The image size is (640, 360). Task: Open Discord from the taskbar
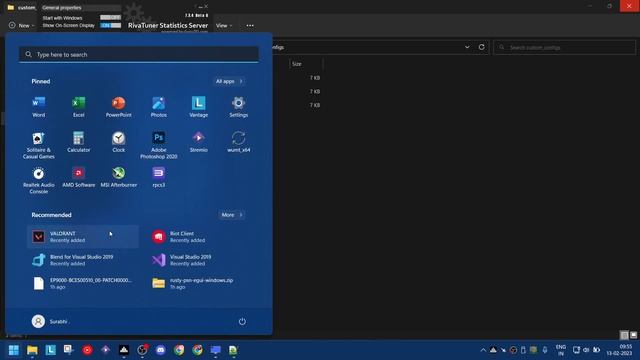(x=161, y=350)
